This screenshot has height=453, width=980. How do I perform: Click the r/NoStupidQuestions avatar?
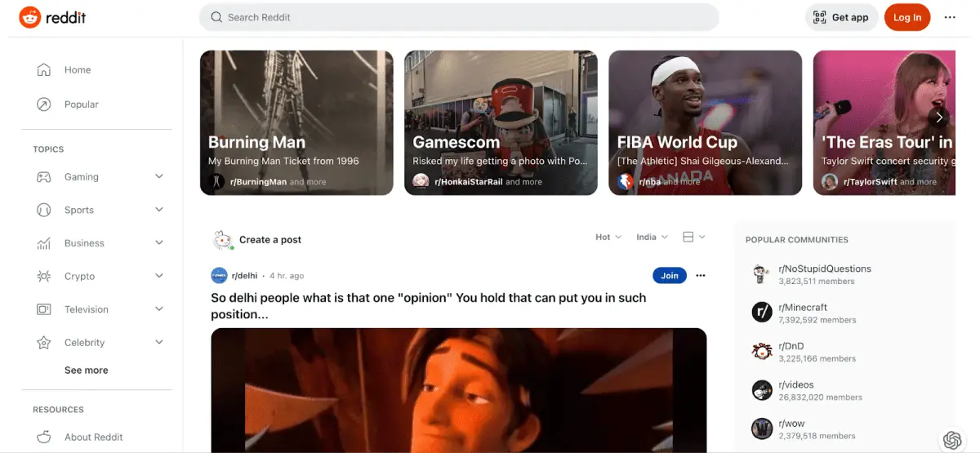pyautogui.click(x=762, y=275)
